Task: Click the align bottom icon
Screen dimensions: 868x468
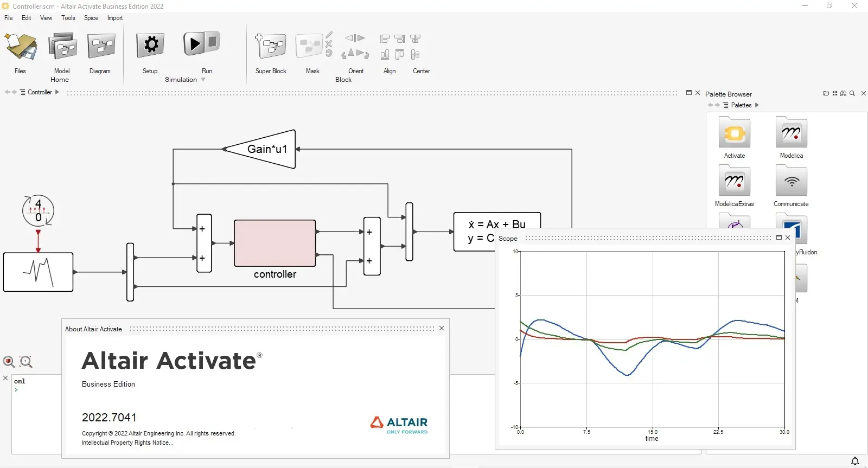Action: [x=385, y=55]
